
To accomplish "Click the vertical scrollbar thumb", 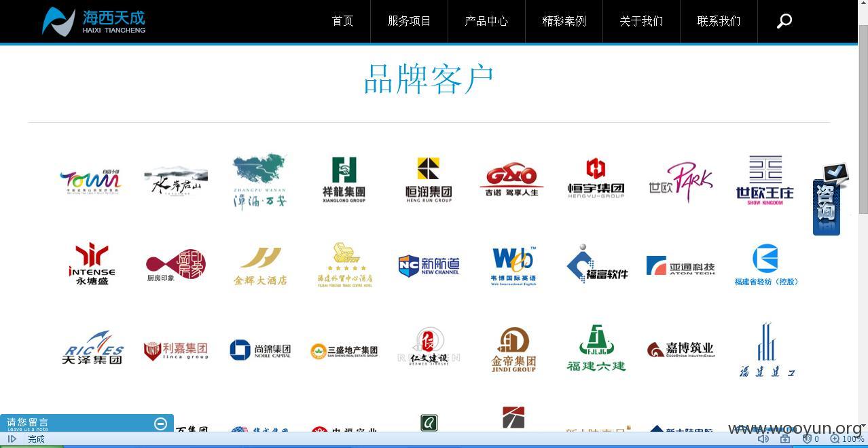I will pos(863,121).
